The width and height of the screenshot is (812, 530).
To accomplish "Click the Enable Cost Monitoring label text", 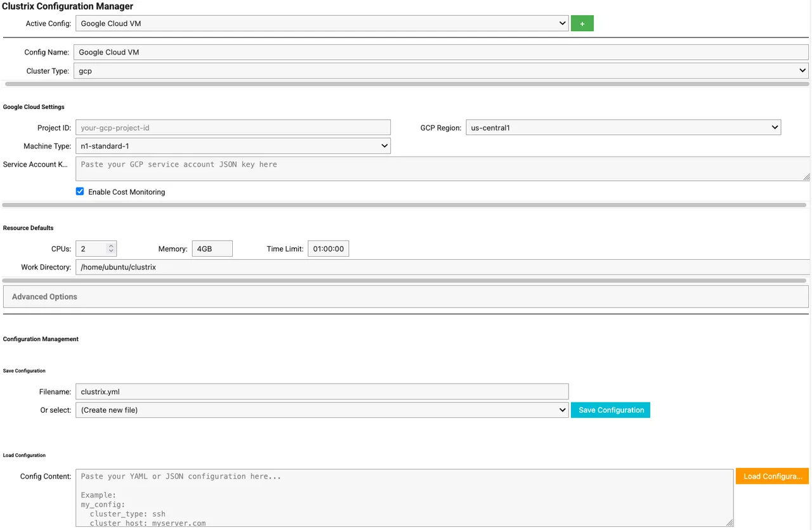I will tap(126, 192).
